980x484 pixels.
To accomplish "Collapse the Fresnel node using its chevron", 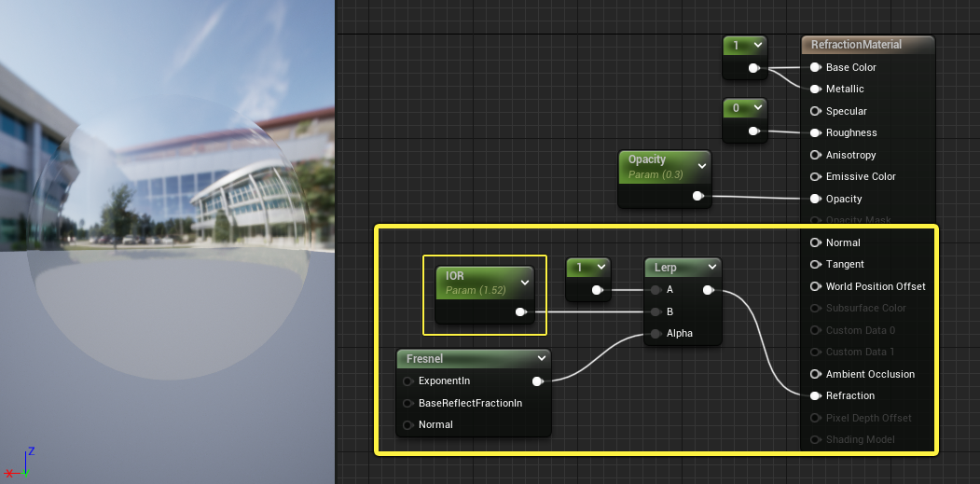I will coord(541,358).
